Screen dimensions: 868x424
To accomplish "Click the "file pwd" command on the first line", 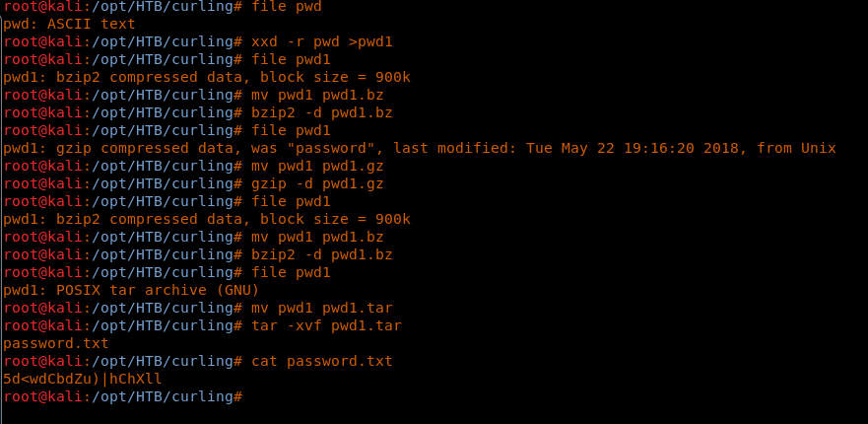I will (287, 7).
